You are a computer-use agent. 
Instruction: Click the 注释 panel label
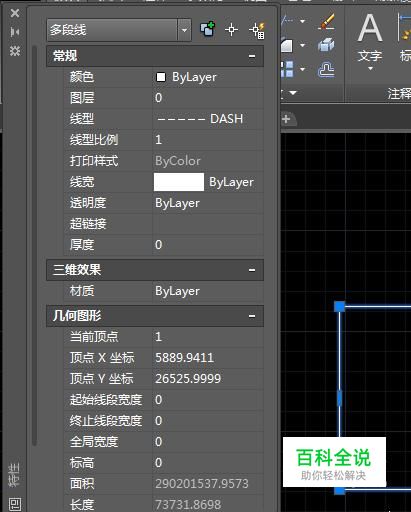click(399, 94)
